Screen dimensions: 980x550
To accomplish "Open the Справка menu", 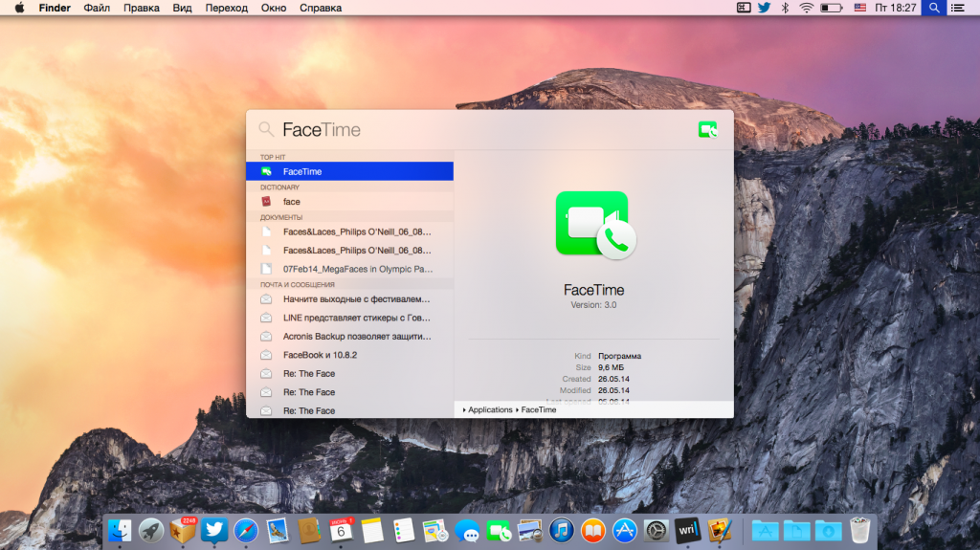I will pyautogui.click(x=321, y=8).
